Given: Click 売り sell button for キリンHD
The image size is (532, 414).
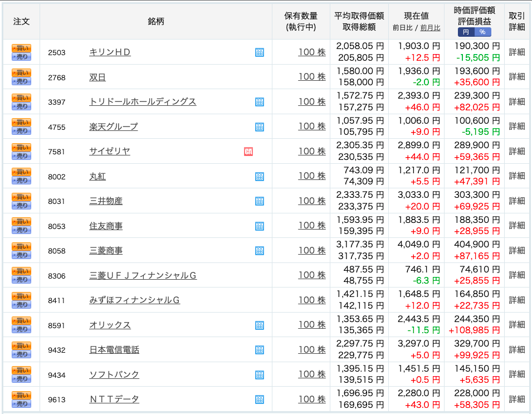Looking at the screenshot, I should coord(21,57).
